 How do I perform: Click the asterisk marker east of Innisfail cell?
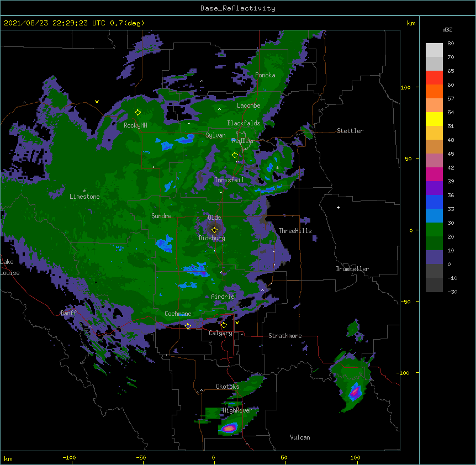[277, 167]
